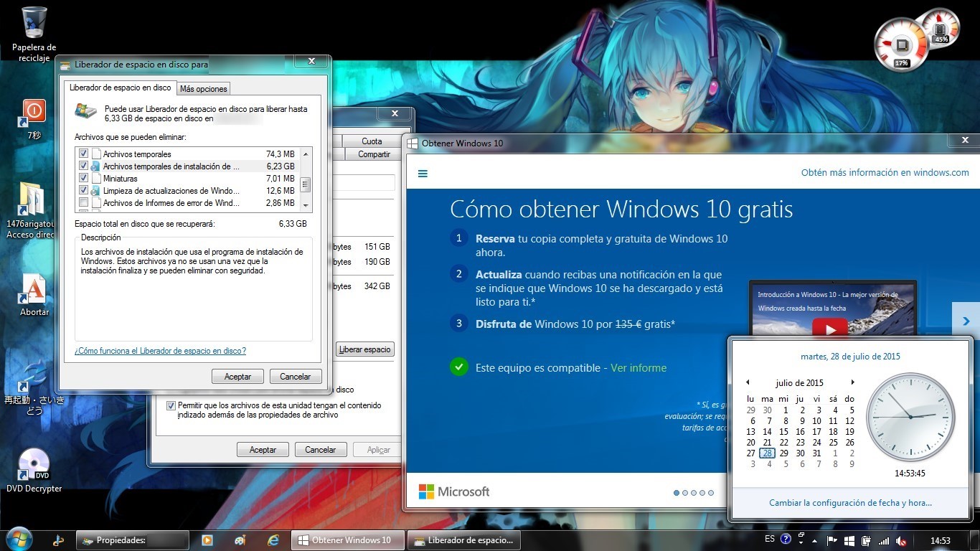
Task: Open the media player taskbar icon
Action: (207, 540)
